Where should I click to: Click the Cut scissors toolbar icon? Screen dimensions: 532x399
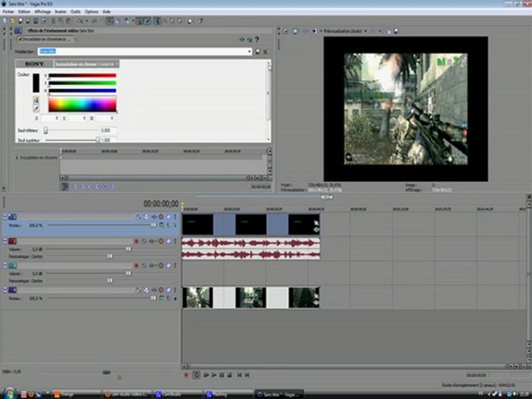click(53, 21)
